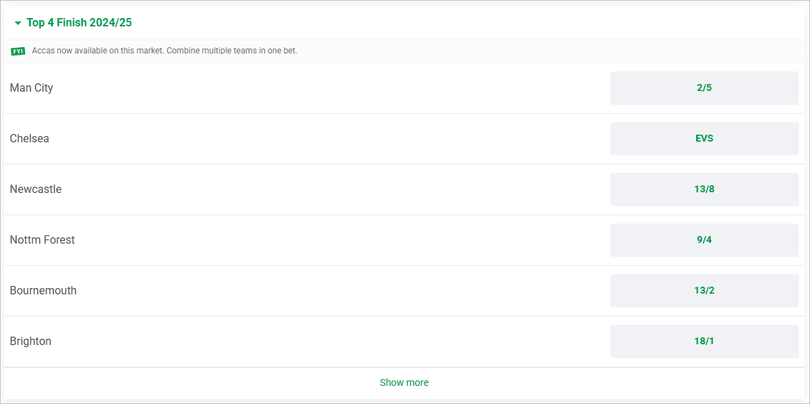The image size is (810, 404).
Task: Select Chelsea odds EVS
Action: click(x=704, y=138)
